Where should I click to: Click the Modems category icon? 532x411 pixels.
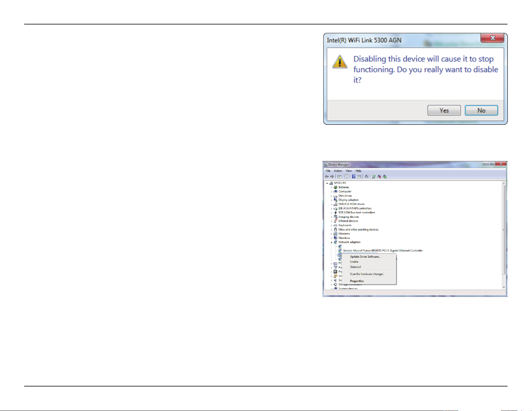[x=335, y=234]
